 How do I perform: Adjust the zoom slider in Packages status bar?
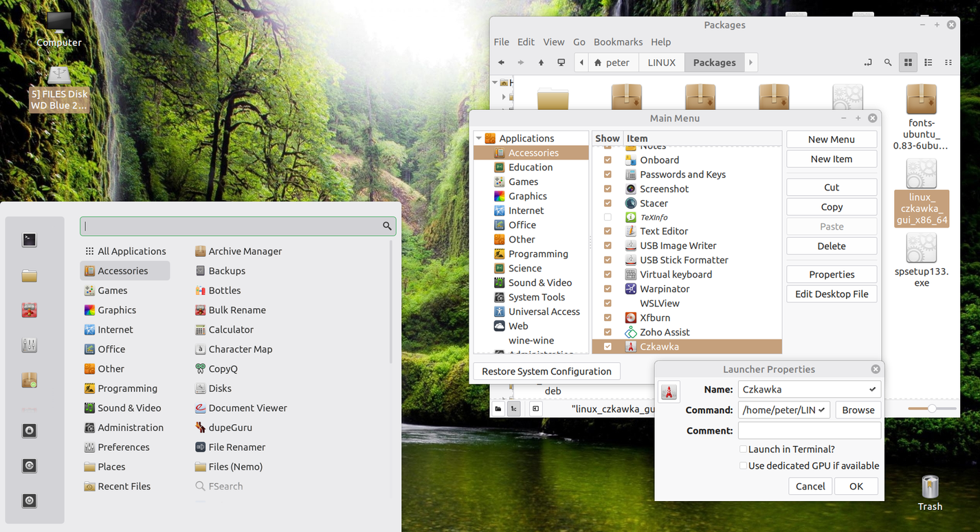point(931,409)
